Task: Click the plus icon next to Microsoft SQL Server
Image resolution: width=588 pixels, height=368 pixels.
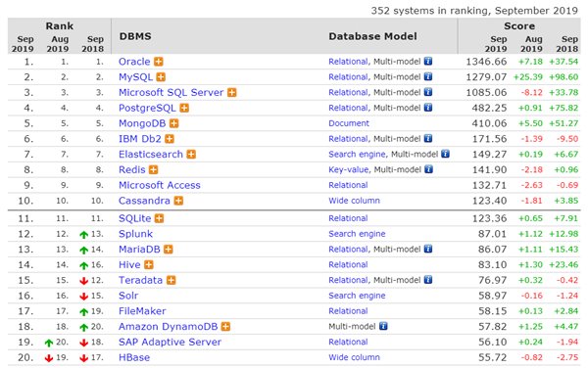Action: (232, 92)
